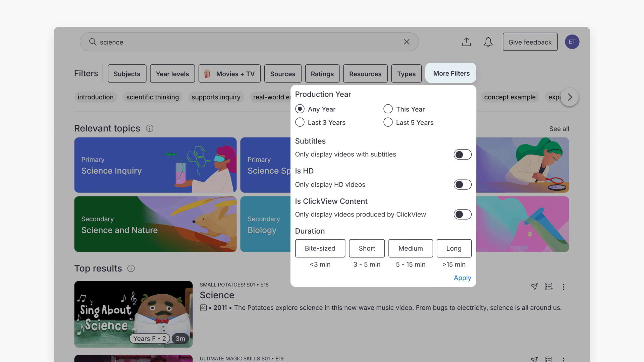Turn on the HD-only videos toggle

(462, 184)
